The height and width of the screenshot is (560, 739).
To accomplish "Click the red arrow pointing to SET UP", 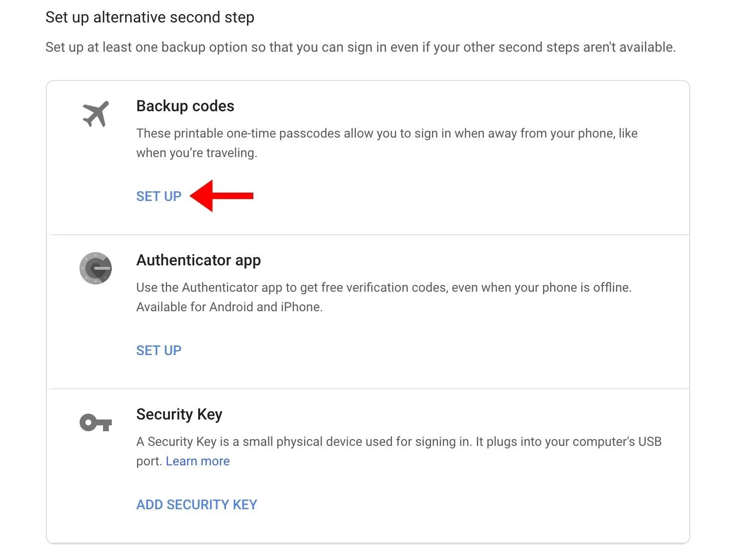I will coord(222,196).
